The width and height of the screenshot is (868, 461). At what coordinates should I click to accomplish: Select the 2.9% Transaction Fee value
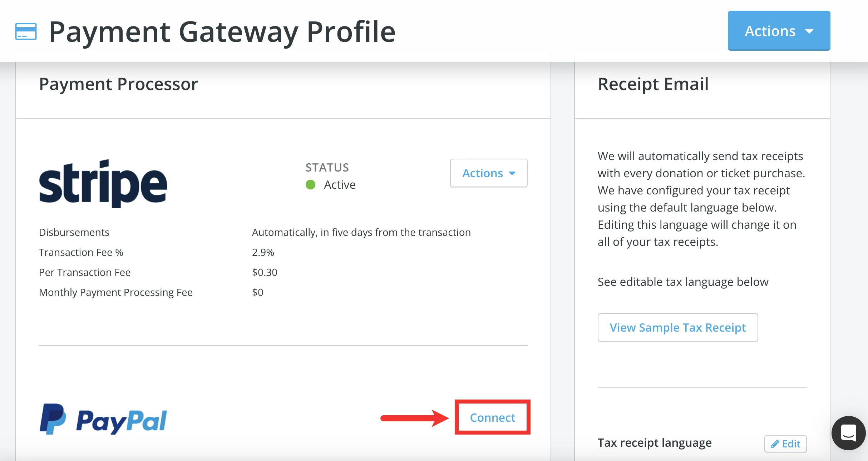coord(263,252)
